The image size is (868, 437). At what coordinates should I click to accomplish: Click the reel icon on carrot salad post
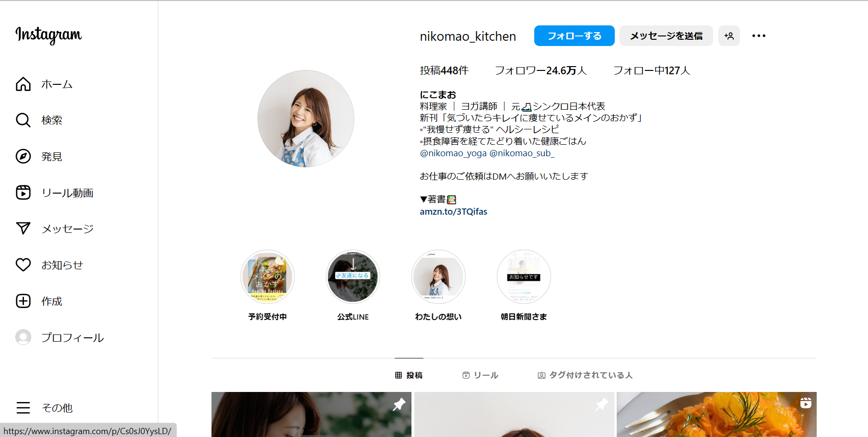click(x=806, y=403)
